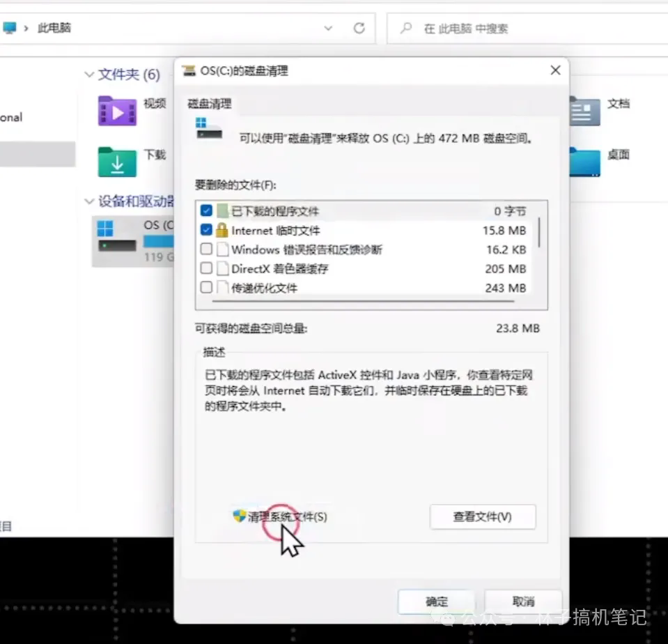Screen dimensions: 668x644
Task: Click the 查看文件(V) button
Action: click(483, 517)
